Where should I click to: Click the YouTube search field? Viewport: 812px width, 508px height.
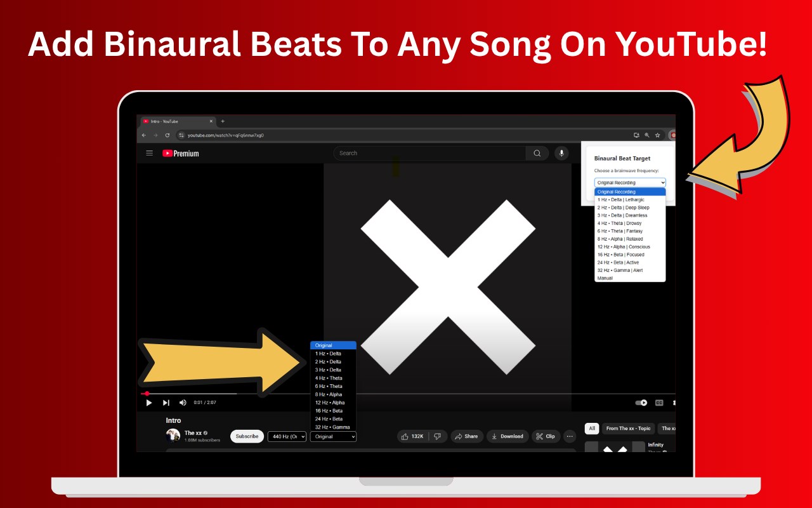click(429, 153)
